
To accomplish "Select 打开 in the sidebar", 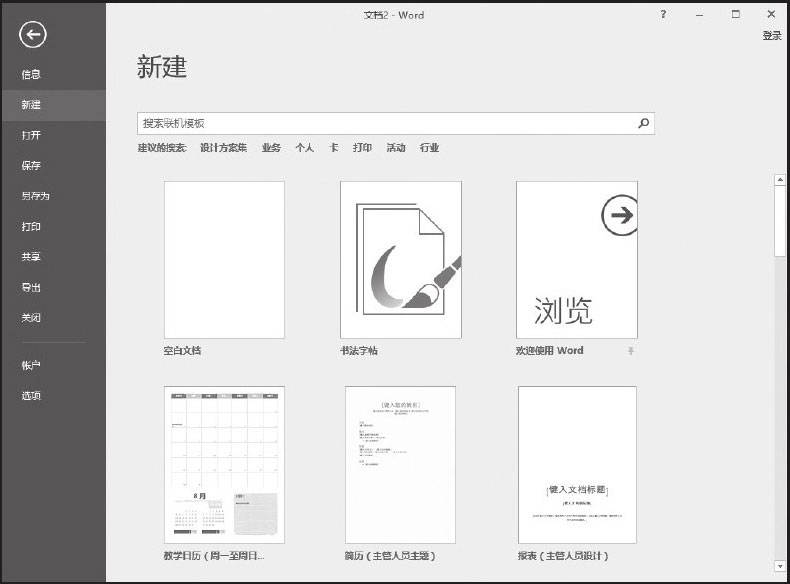I will point(31,135).
